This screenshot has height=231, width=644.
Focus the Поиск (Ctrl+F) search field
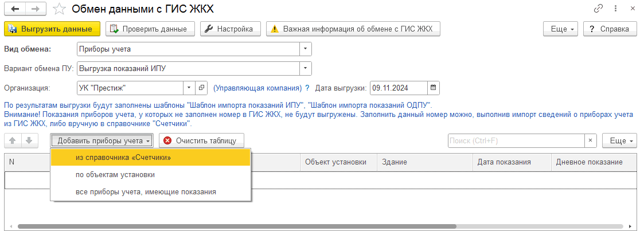pos(515,140)
